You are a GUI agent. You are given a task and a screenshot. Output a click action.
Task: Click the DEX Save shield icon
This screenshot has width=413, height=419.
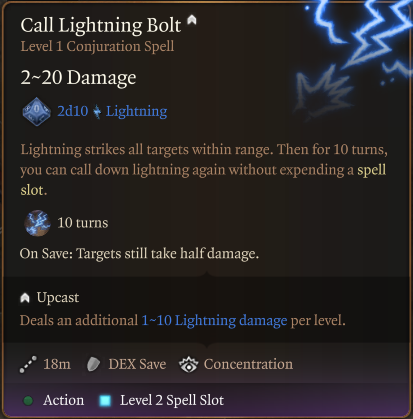[93, 364]
